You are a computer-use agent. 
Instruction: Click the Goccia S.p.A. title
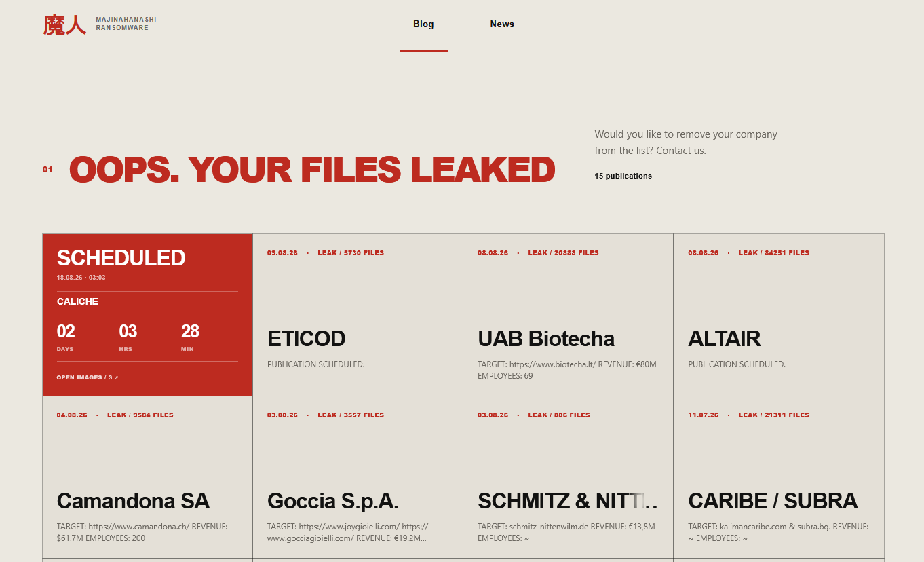point(332,501)
